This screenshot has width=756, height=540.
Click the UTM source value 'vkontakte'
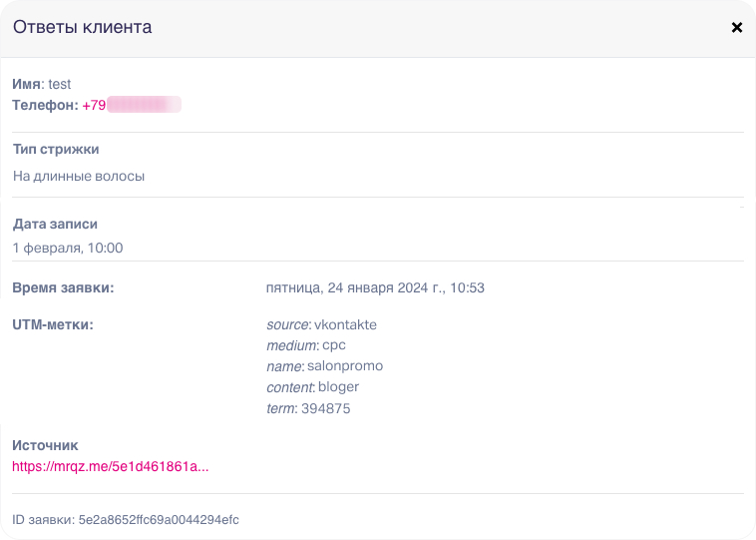345,325
